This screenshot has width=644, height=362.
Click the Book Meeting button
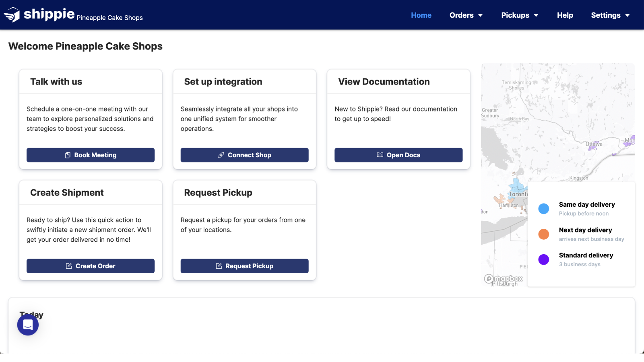tap(90, 155)
